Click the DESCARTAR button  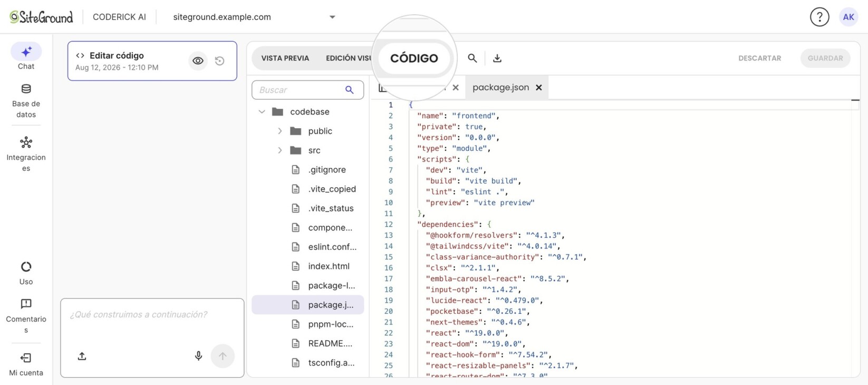pyautogui.click(x=760, y=58)
